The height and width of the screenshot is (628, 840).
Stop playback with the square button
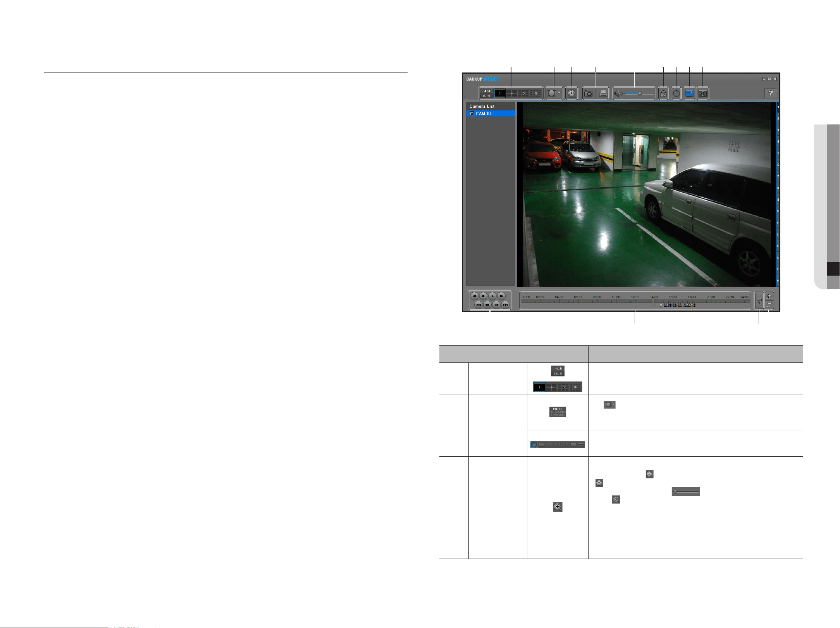coord(483,296)
